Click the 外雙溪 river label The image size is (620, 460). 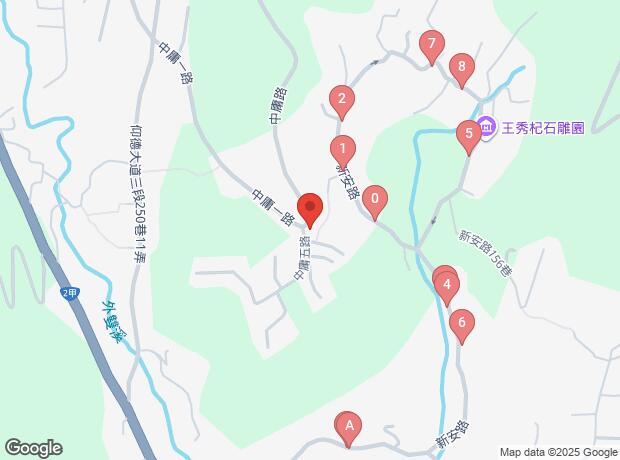pyautogui.click(x=112, y=321)
